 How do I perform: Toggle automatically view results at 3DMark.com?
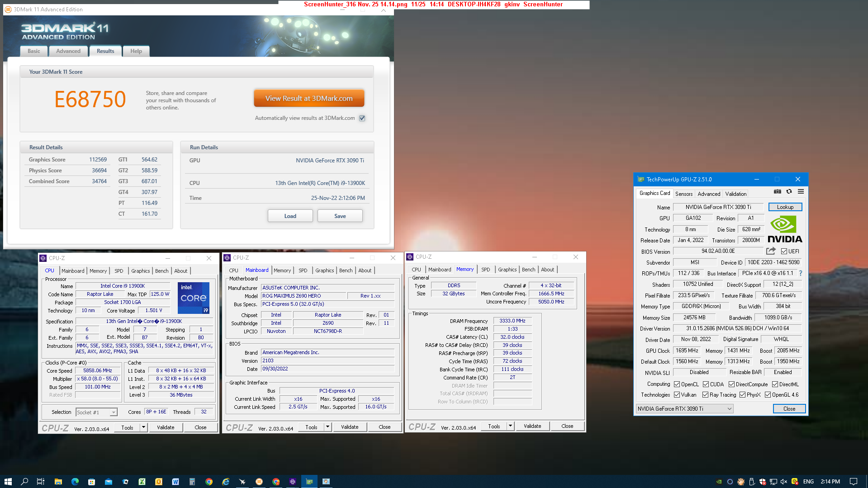click(362, 118)
